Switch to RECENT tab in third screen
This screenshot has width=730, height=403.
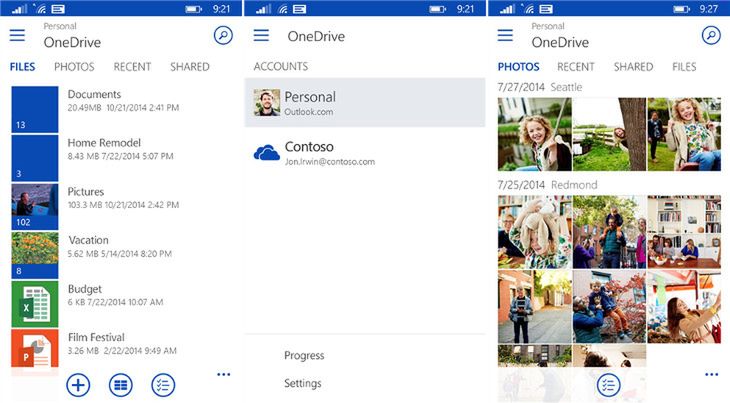(x=576, y=67)
